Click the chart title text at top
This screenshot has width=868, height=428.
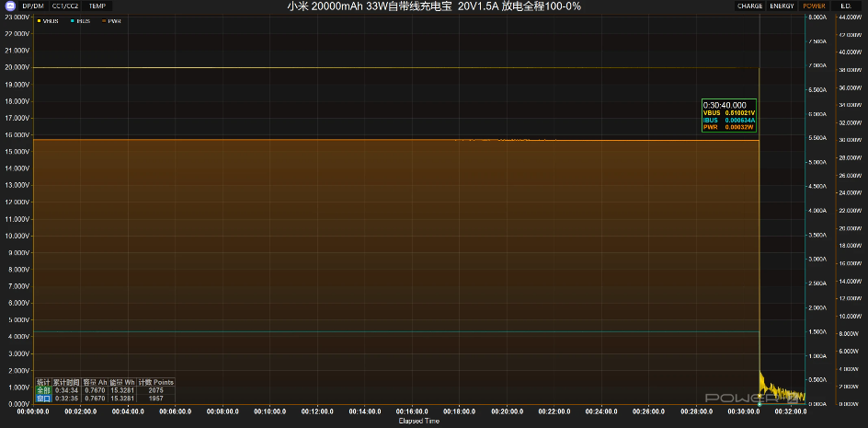click(x=434, y=6)
